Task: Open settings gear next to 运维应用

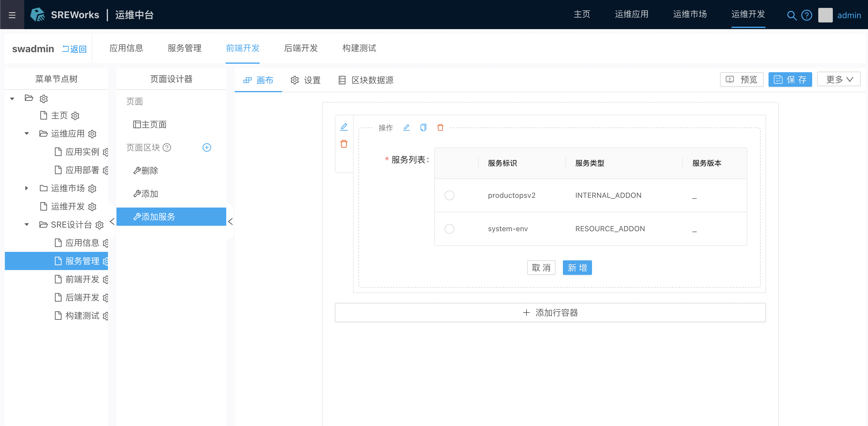Action: (x=92, y=134)
